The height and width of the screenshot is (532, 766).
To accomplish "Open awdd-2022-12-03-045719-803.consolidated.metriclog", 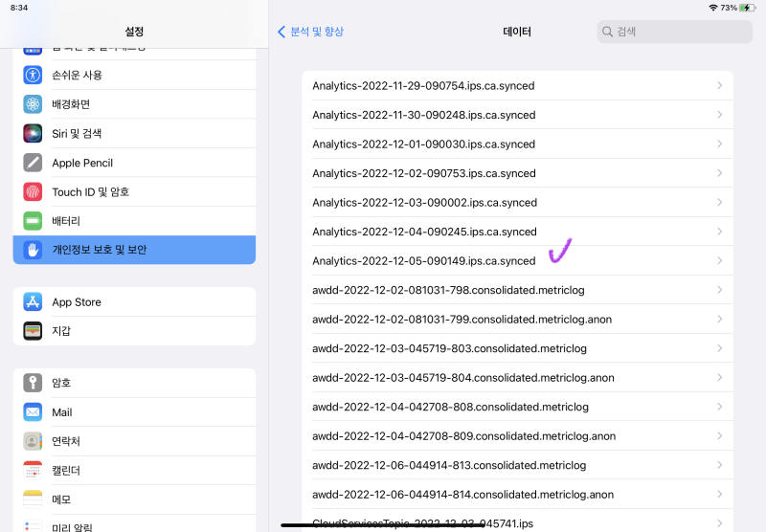I will coord(517,348).
